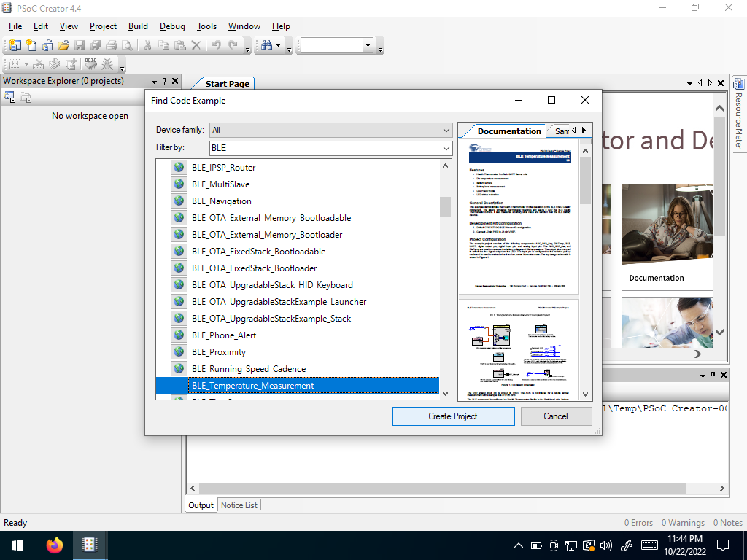
Task: Click the Cancel button
Action: (x=556, y=416)
